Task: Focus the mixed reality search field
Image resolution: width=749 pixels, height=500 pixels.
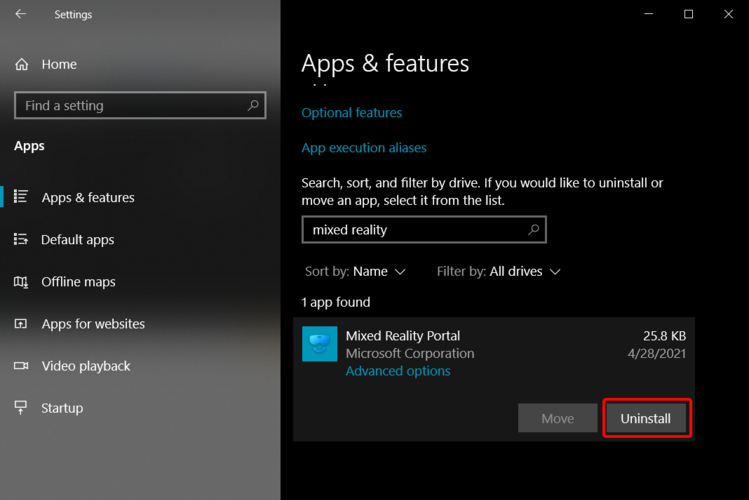Action: (x=424, y=230)
